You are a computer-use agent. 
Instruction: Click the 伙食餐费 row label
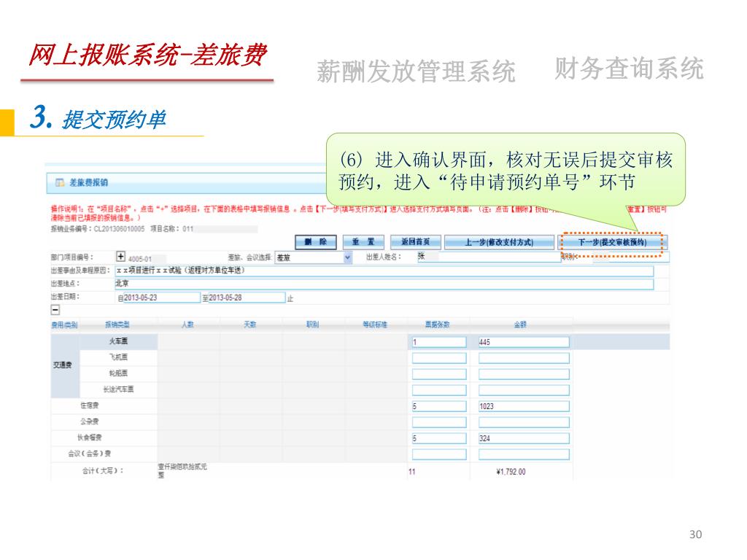click(x=90, y=437)
